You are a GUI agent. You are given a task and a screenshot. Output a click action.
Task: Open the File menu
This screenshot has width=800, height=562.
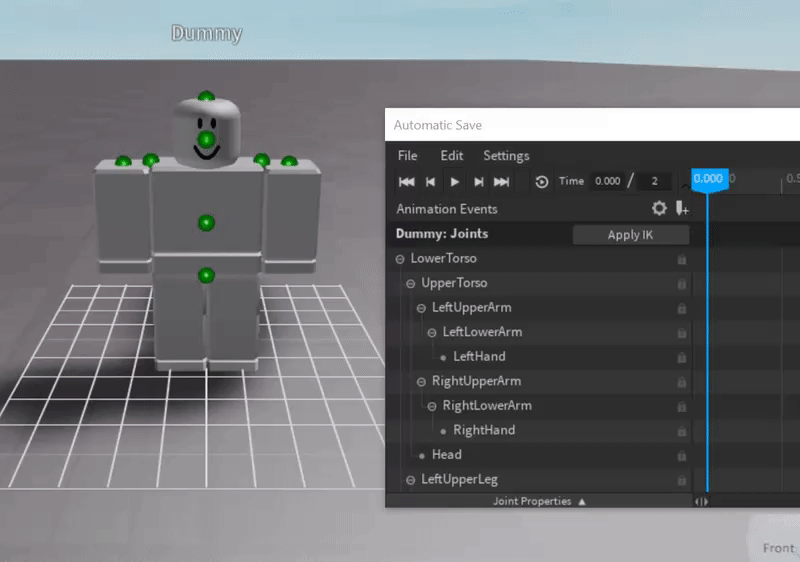point(407,156)
